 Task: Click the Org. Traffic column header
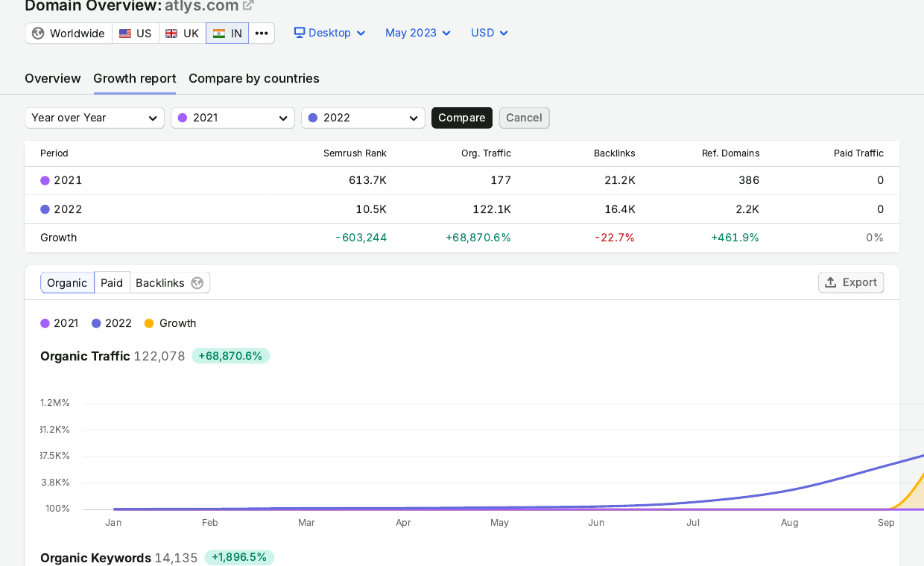[486, 153]
